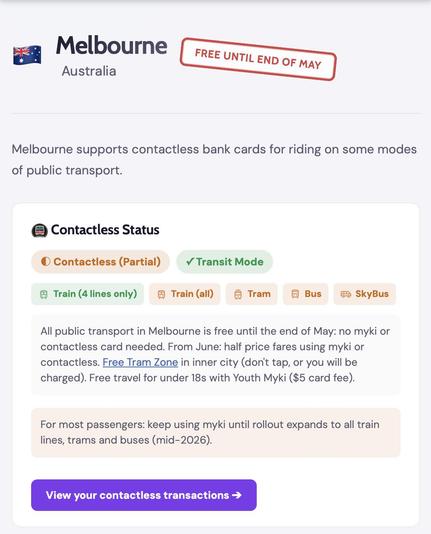Screen dimensions: 431x534
Task: Click the arrow on the transactions button
Action: [x=237, y=495]
